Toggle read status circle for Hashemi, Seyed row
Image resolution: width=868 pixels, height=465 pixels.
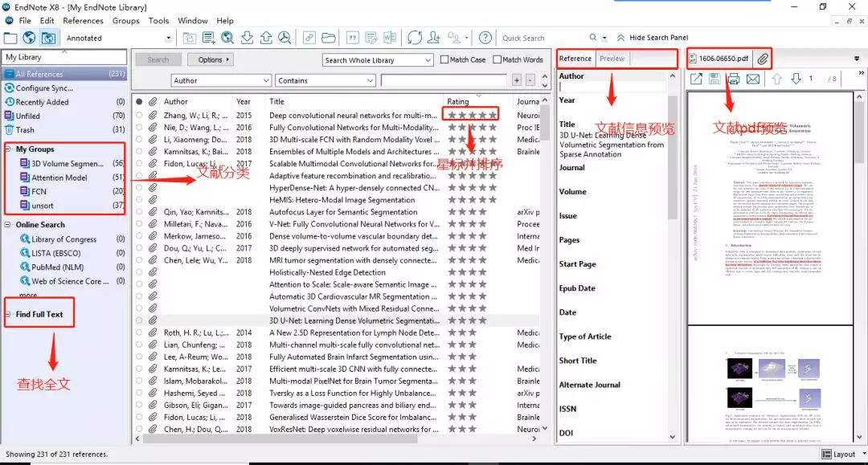coord(139,393)
